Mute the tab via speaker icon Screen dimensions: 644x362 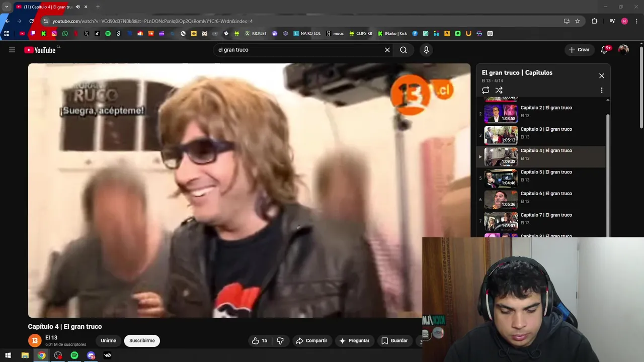pos(77,7)
